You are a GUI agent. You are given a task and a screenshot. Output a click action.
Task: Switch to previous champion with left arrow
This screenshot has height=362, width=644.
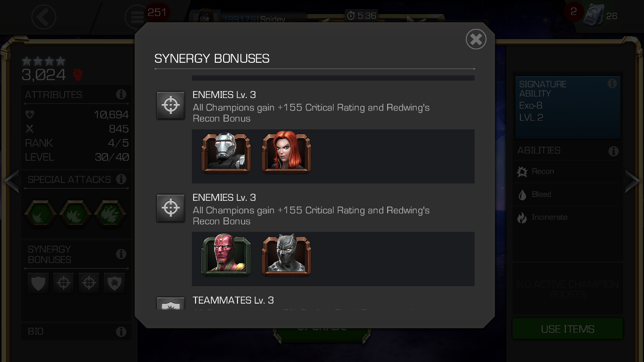coord(11,181)
